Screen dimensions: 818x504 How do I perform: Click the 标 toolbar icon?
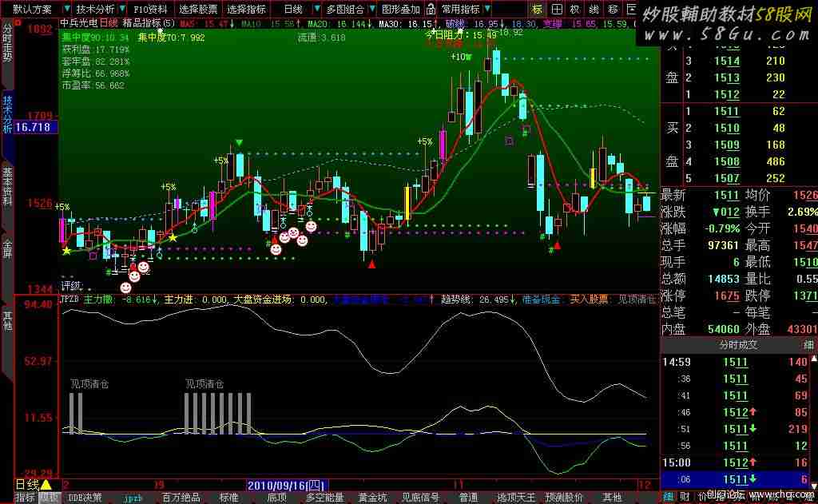538,9
